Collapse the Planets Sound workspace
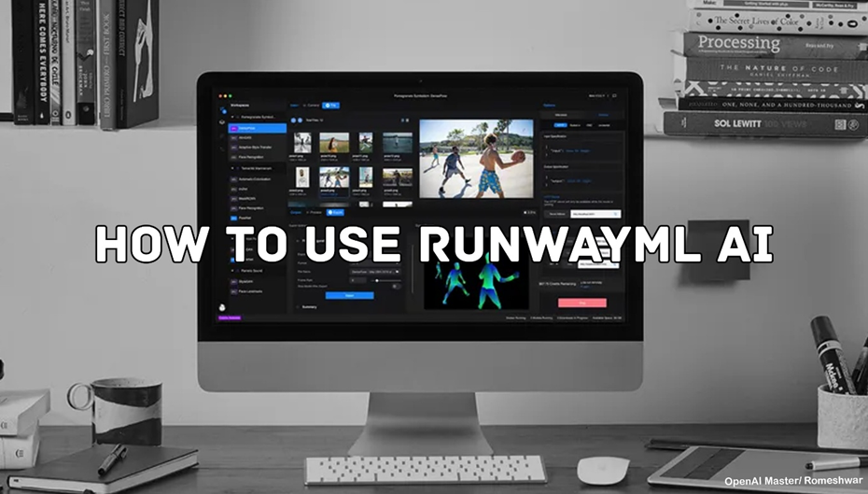The height and width of the screenshot is (494, 868). [x=232, y=270]
